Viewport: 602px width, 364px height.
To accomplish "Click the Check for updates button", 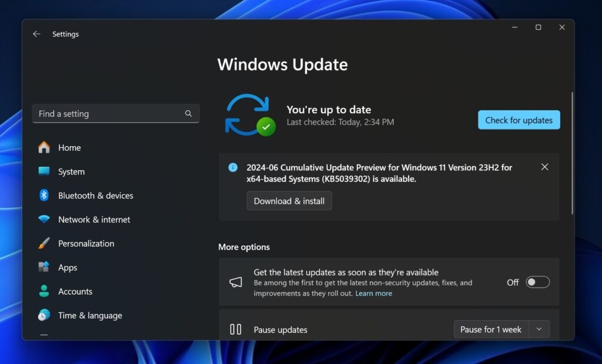I will [x=519, y=120].
